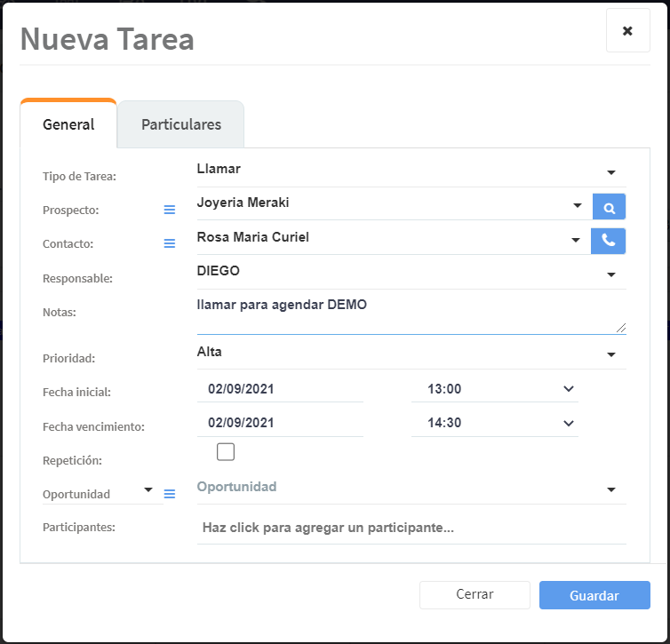The image size is (670, 644).
Task: Click the Notas text area
Action: (411, 314)
